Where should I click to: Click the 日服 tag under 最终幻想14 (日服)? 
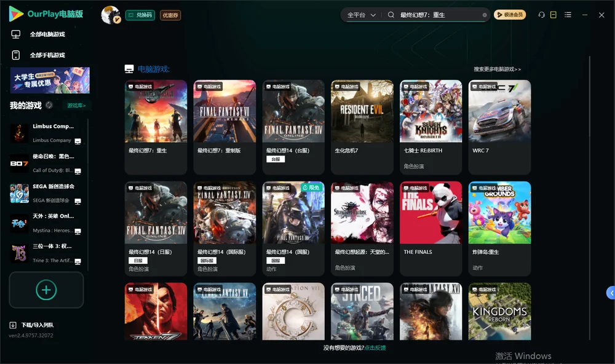tap(138, 261)
